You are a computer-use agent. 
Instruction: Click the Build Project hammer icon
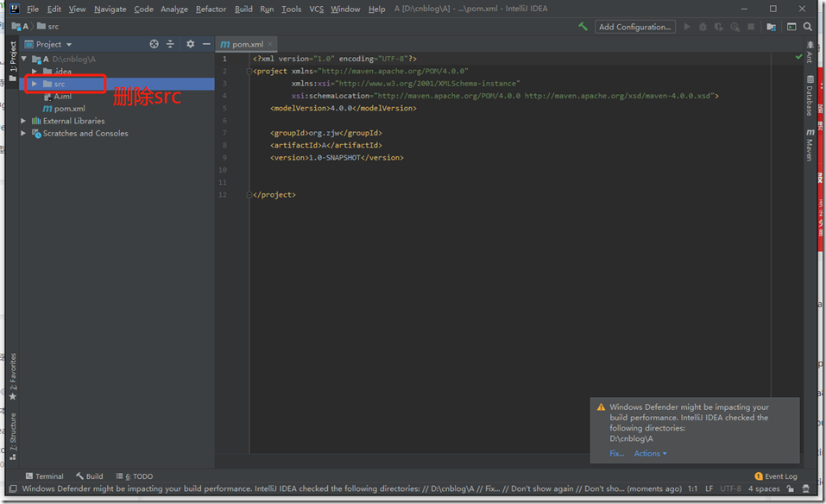583,27
